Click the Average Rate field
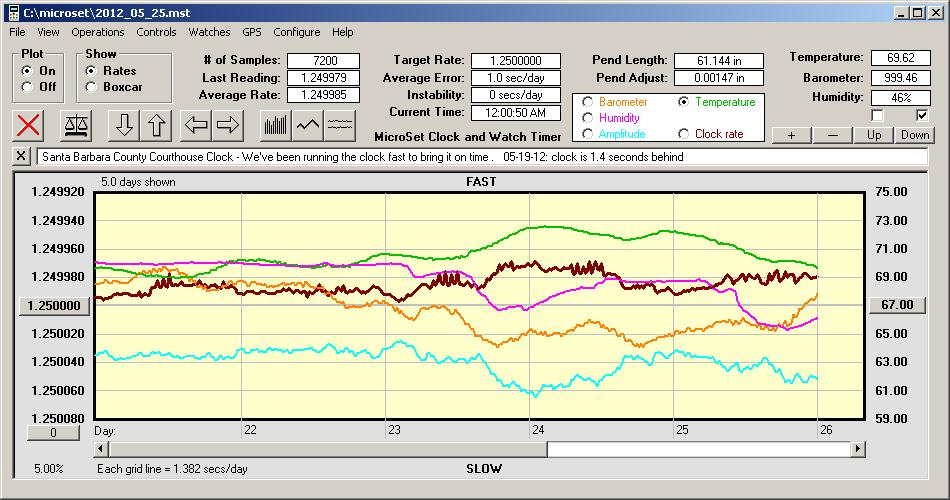This screenshot has width=950, height=500. click(x=324, y=95)
